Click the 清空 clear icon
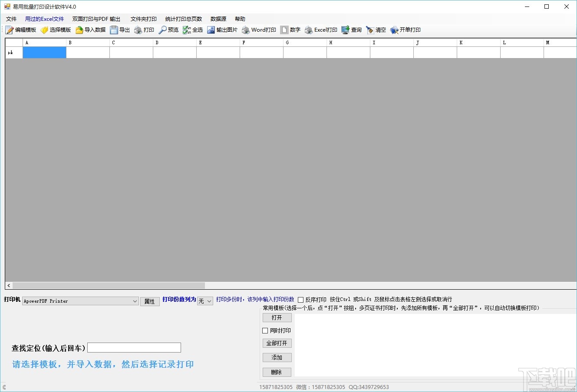Image resolution: width=577 pixels, height=392 pixels. click(x=377, y=30)
